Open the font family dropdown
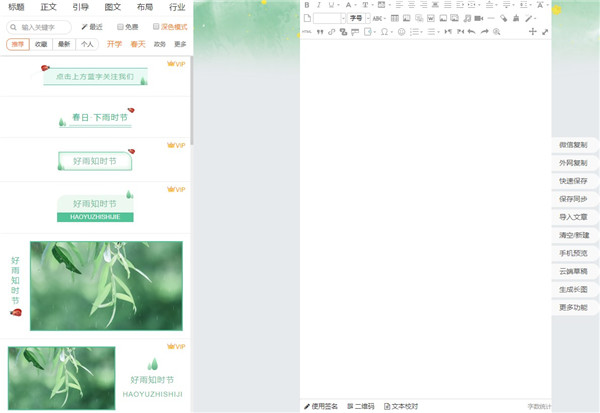Image resolution: width=600 pixels, height=413 pixels. point(343,18)
